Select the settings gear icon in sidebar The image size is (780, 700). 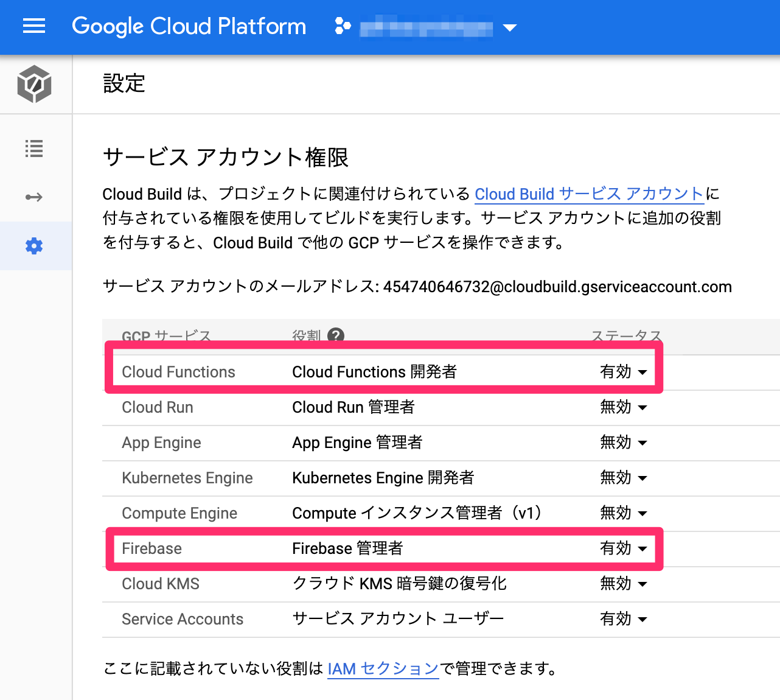(x=34, y=246)
